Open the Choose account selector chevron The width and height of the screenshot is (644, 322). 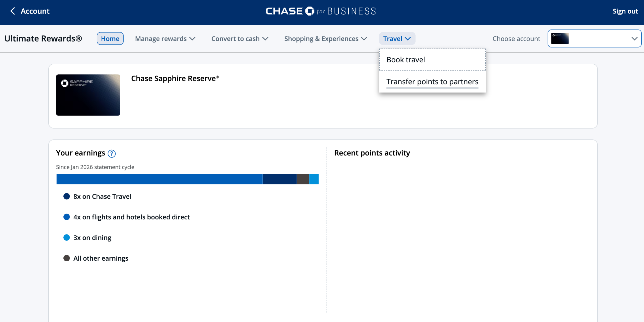tap(634, 38)
